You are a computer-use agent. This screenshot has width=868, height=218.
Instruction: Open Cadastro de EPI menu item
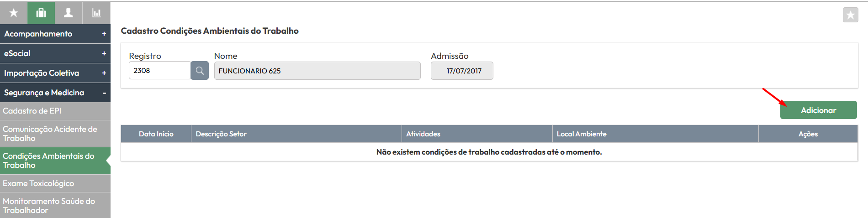click(55, 111)
